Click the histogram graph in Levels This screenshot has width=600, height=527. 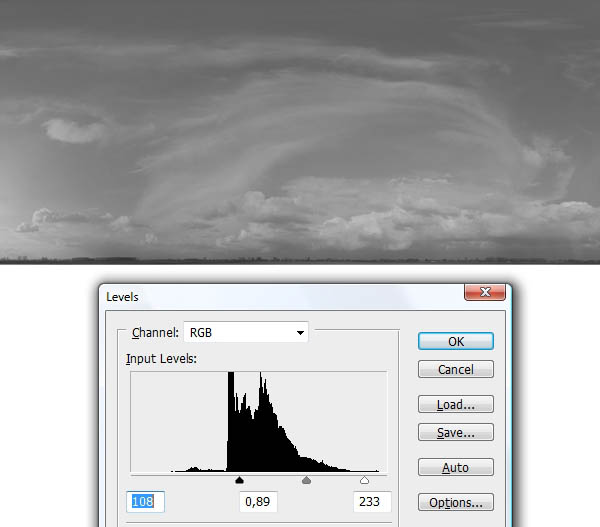(259, 422)
